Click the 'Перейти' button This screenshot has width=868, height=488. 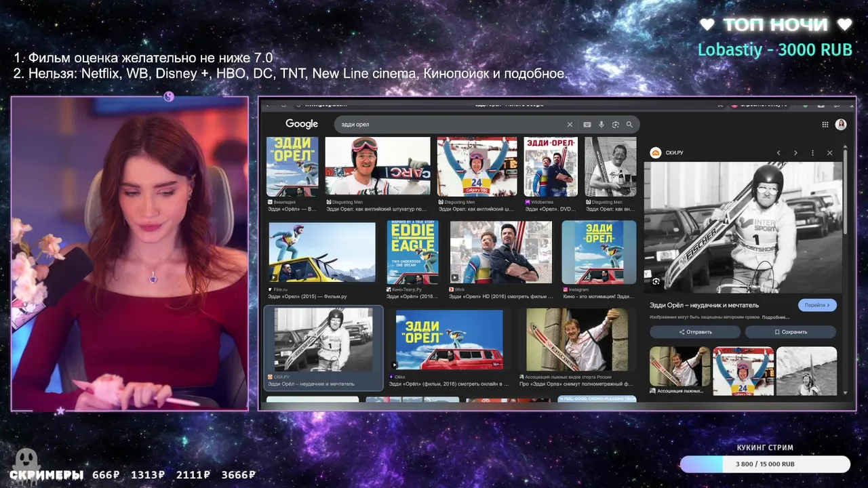[817, 305]
